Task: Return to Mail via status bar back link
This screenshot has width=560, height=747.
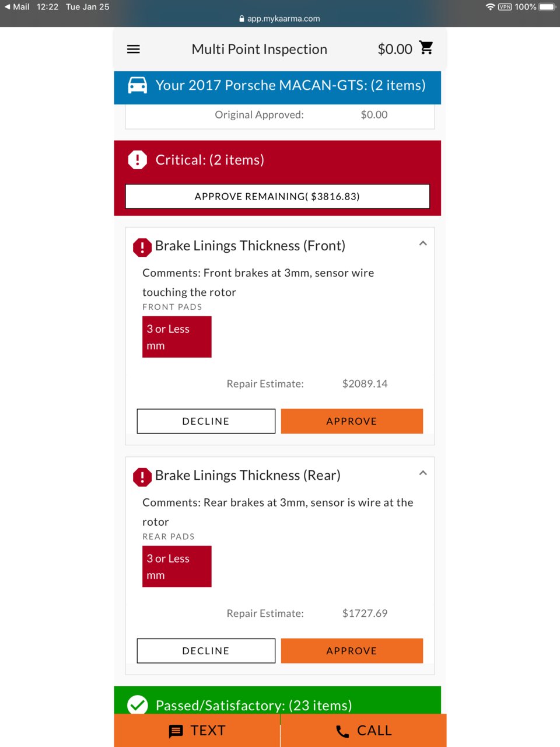Action: [17, 6]
